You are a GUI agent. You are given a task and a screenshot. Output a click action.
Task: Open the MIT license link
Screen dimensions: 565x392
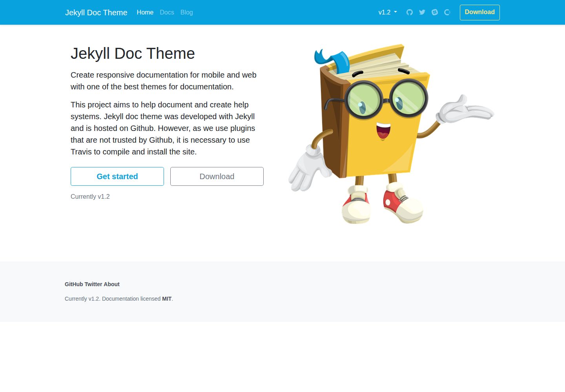point(167,299)
